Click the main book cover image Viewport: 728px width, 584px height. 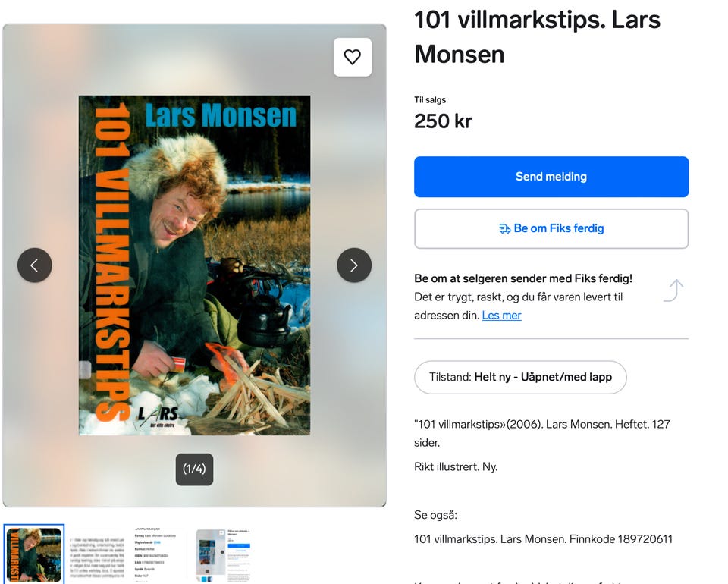[x=195, y=265]
